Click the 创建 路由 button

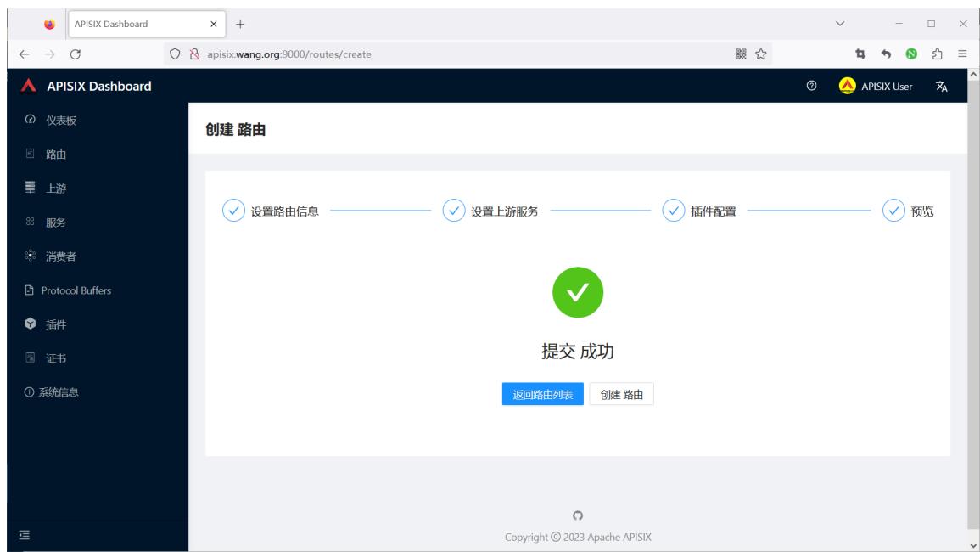point(621,394)
